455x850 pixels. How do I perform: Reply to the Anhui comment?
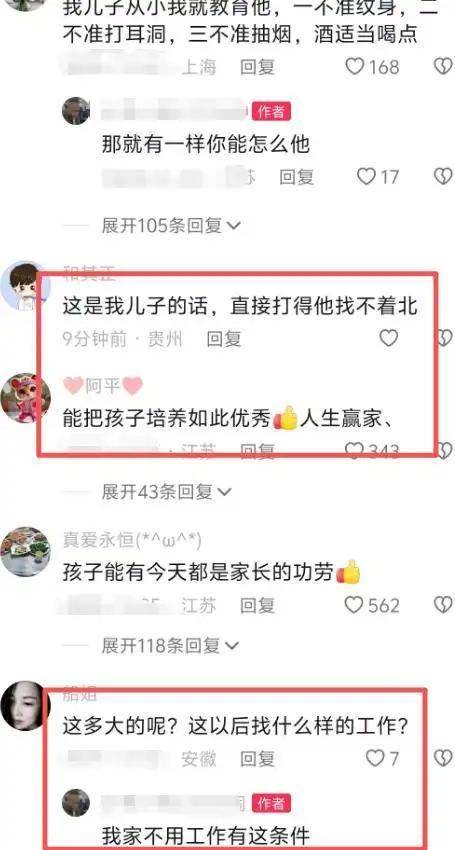[x=258, y=758]
